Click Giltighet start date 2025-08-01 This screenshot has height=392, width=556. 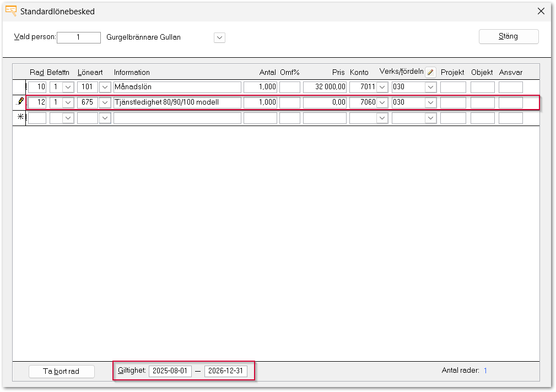(x=170, y=371)
